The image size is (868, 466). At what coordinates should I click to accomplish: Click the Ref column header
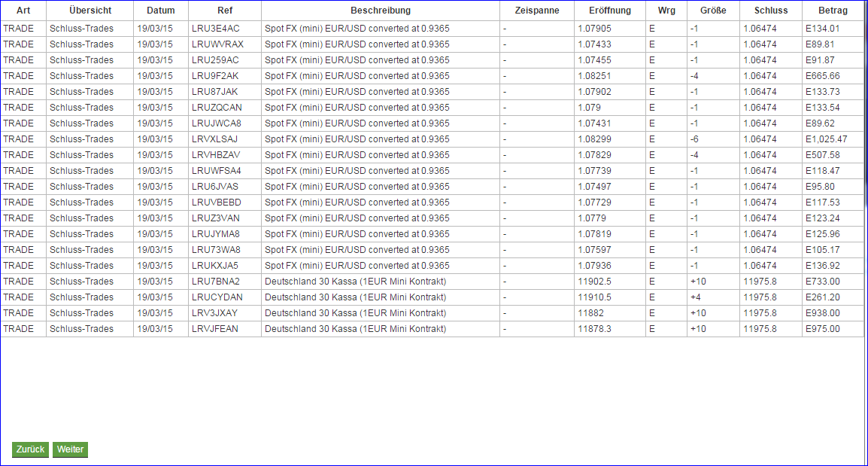pyautogui.click(x=225, y=11)
